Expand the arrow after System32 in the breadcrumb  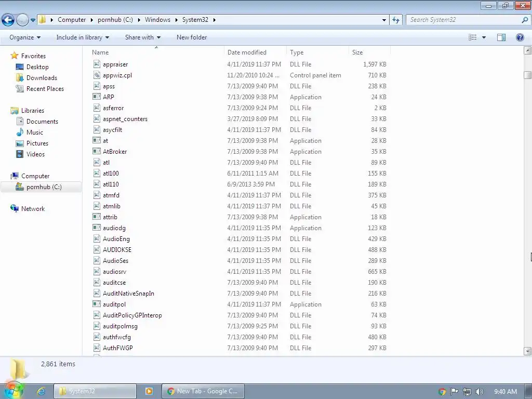[x=214, y=20]
